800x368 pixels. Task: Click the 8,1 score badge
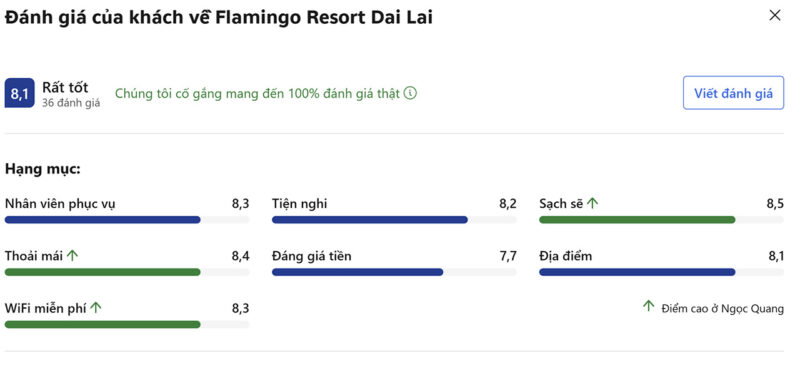coord(19,93)
